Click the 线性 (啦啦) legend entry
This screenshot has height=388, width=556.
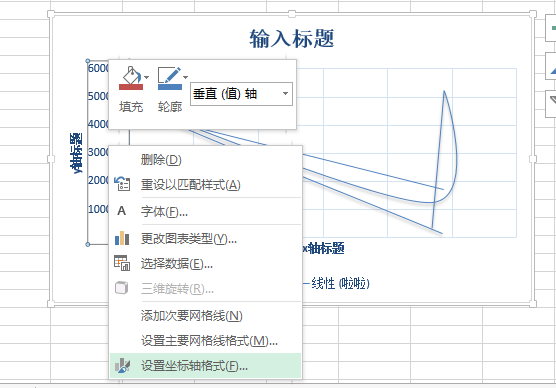click(x=336, y=283)
